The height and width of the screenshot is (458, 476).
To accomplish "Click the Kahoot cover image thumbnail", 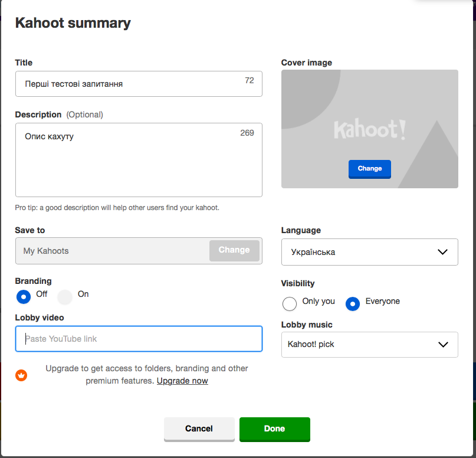I will click(369, 129).
